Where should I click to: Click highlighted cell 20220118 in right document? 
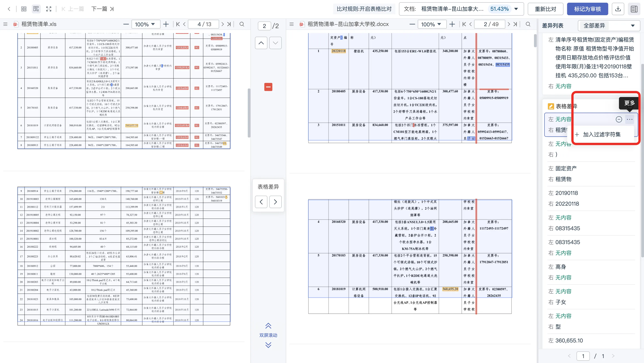339,51
